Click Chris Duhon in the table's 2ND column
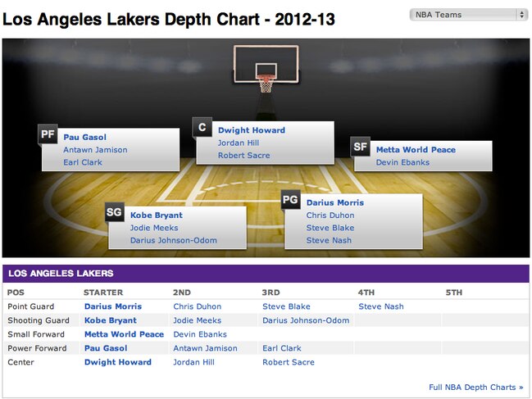The width and height of the screenshot is (532, 399). tap(197, 306)
